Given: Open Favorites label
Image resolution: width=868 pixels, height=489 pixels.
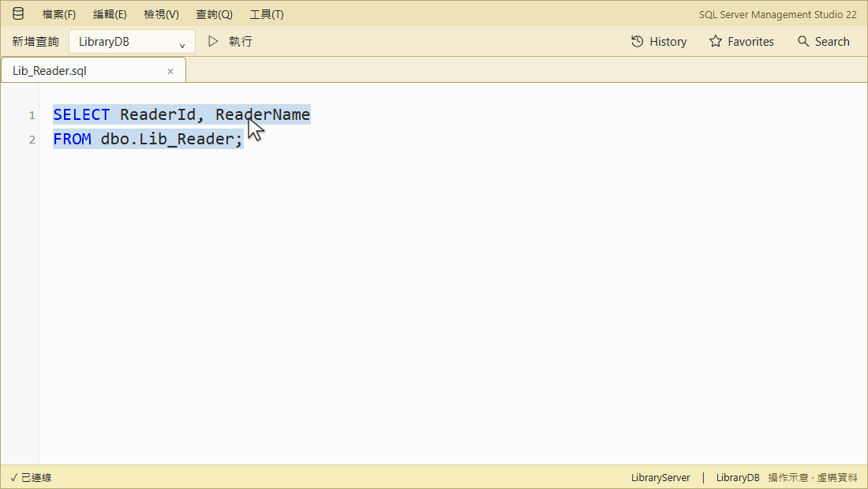Looking at the screenshot, I should pos(750,42).
